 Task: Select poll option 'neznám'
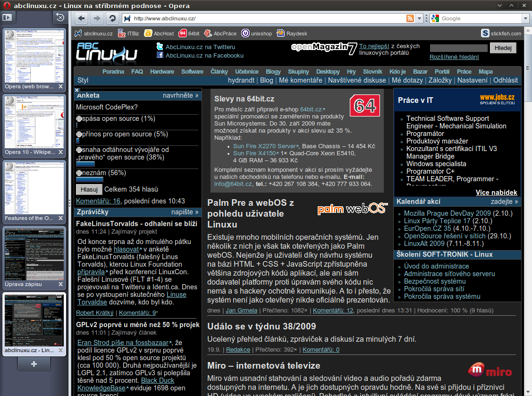(x=79, y=173)
